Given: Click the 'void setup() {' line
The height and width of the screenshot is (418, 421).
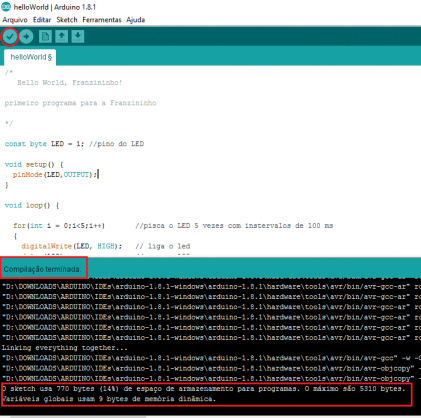Looking at the screenshot, I should pyautogui.click(x=34, y=164).
